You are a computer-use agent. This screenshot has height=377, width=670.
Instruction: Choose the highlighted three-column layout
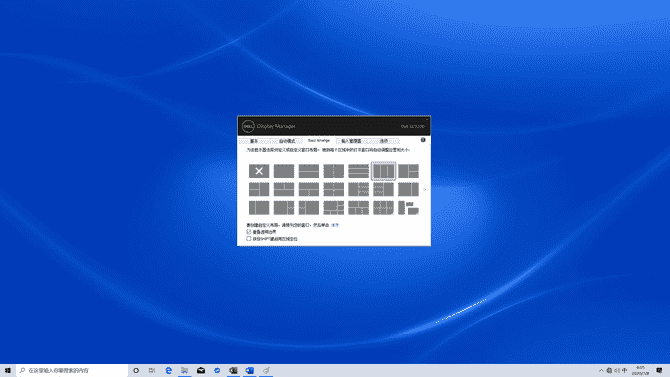pos(383,171)
